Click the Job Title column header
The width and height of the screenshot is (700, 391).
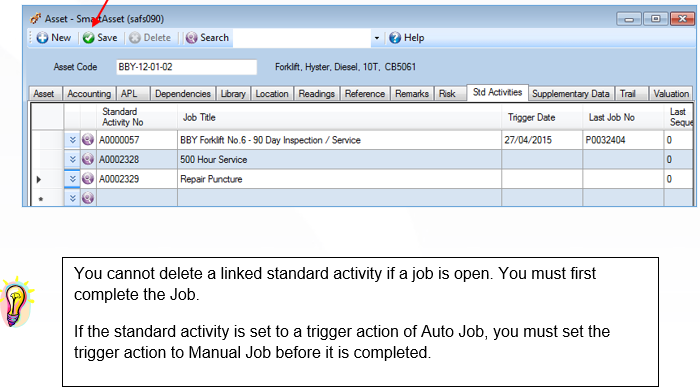click(x=339, y=117)
